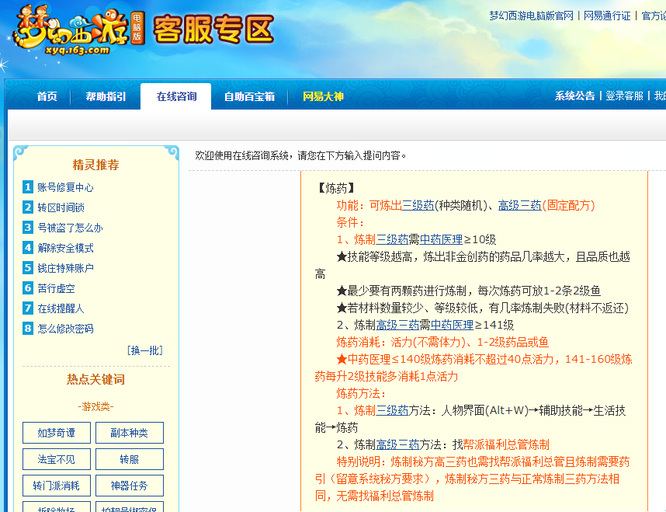Click the 如梦奇谭 keyword button
Image resolution: width=666 pixels, height=512 pixels.
click(x=56, y=433)
